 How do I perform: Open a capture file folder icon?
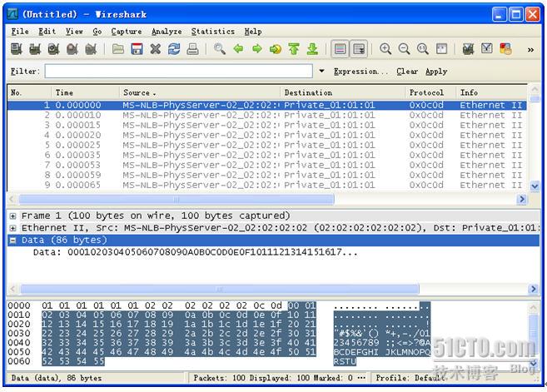(x=118, y=49)
